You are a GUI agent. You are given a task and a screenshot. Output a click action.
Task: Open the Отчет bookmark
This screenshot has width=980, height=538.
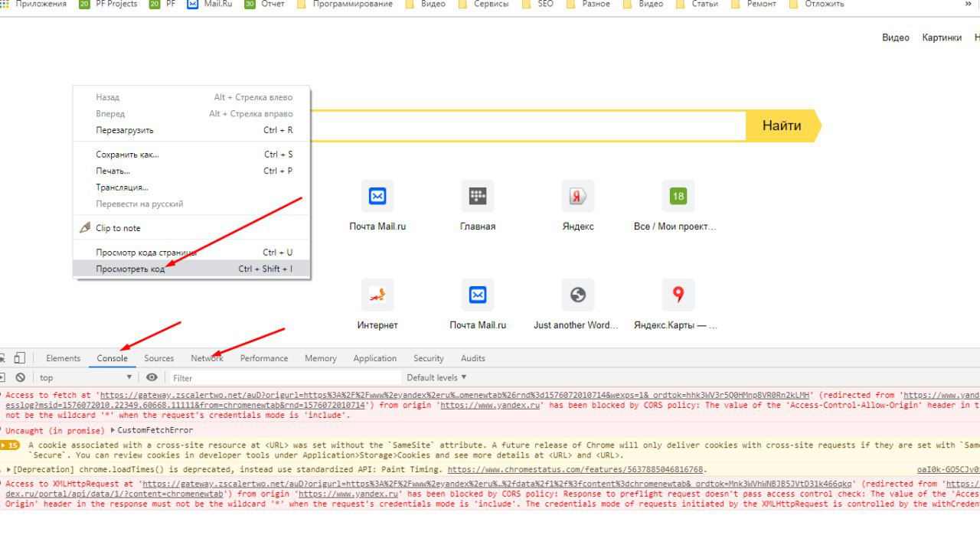tap(265, 4)
